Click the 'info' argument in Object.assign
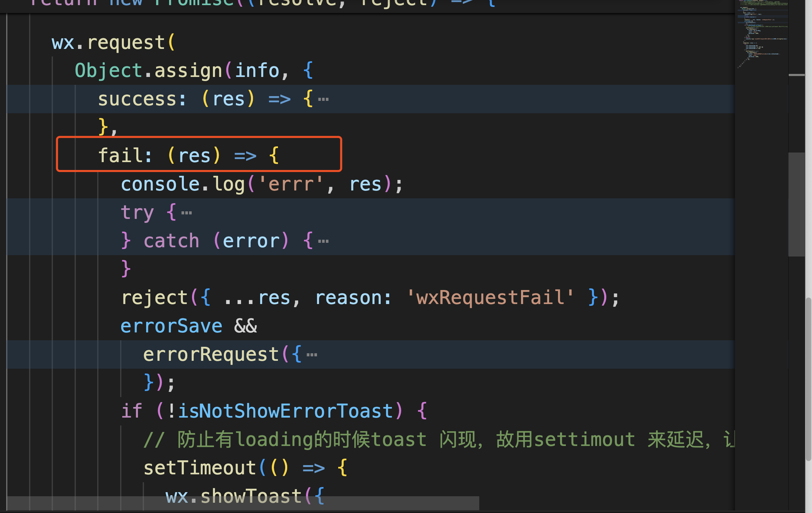This screenshot has height=513, width=812. tap(257, 71)
